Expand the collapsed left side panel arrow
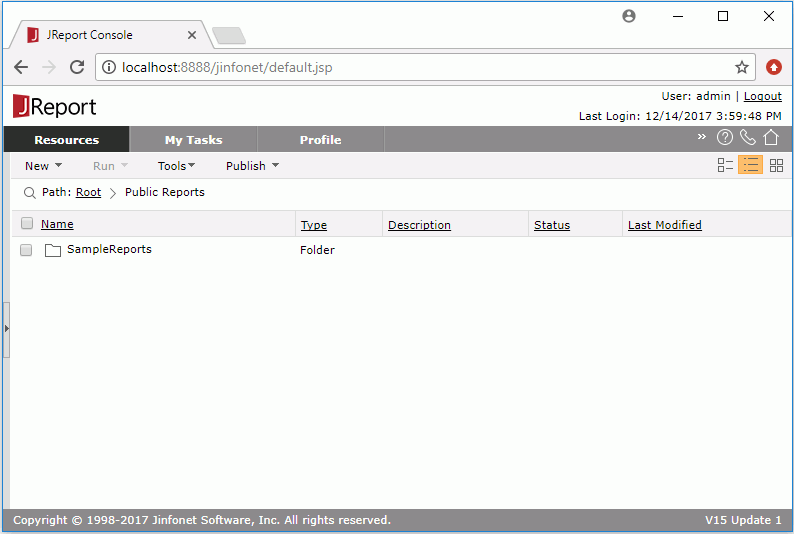The width and height of the screenshot is (794, 534). pyautogui.click(x=6, y=329)
